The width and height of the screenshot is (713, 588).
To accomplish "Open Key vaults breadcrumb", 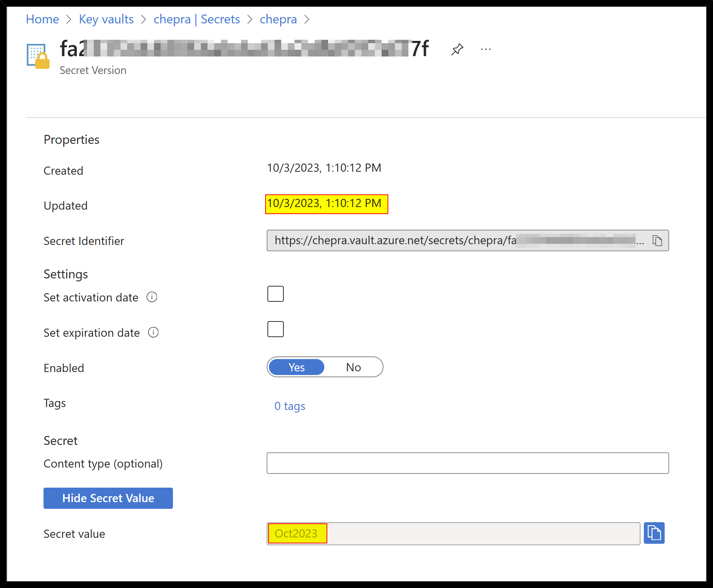I will pos(106,19).
